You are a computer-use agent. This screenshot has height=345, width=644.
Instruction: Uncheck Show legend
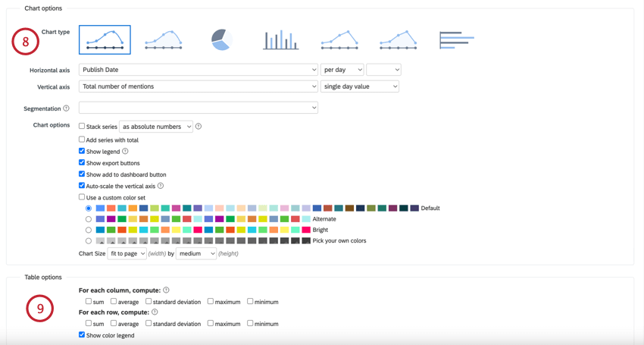pos(82,151)
